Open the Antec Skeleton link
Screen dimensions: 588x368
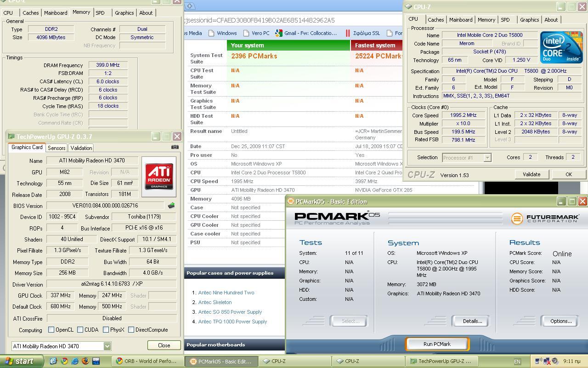(x=215, y=302)
